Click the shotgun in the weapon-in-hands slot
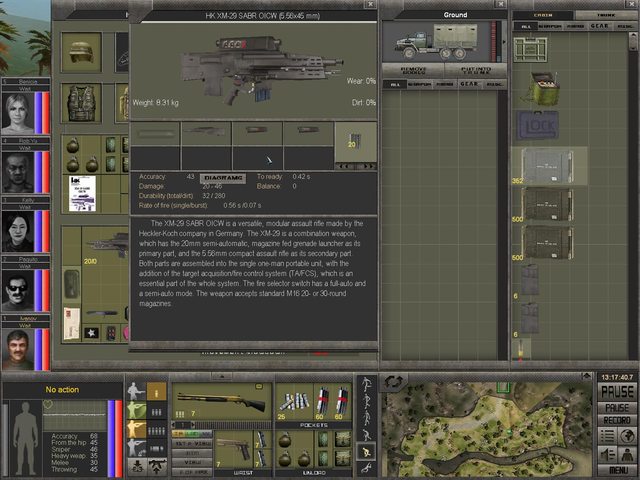The image size is (640, 480). (222, 401)
